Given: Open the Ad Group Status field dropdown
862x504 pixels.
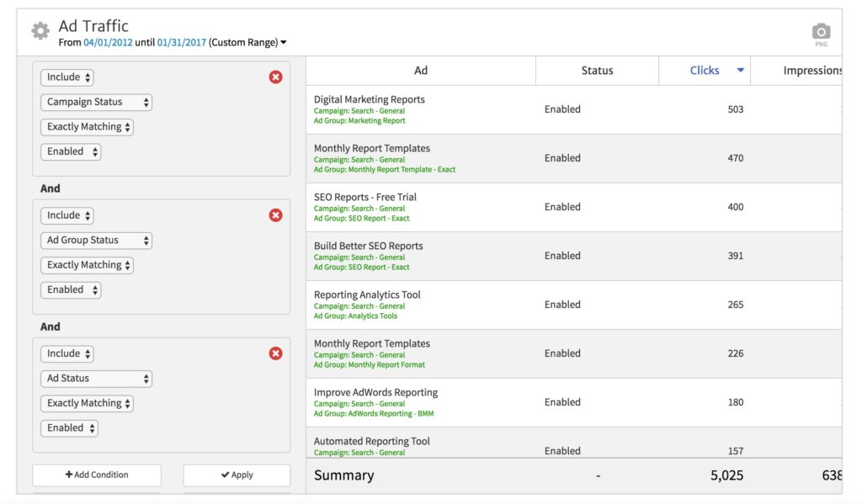Looking at the screenshot, I should 96,240.
